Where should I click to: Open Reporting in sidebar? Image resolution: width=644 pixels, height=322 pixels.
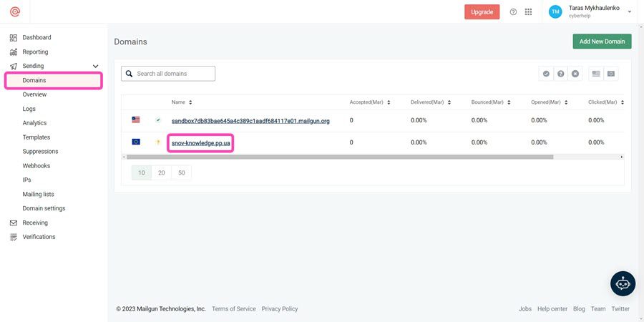point(35,52)
